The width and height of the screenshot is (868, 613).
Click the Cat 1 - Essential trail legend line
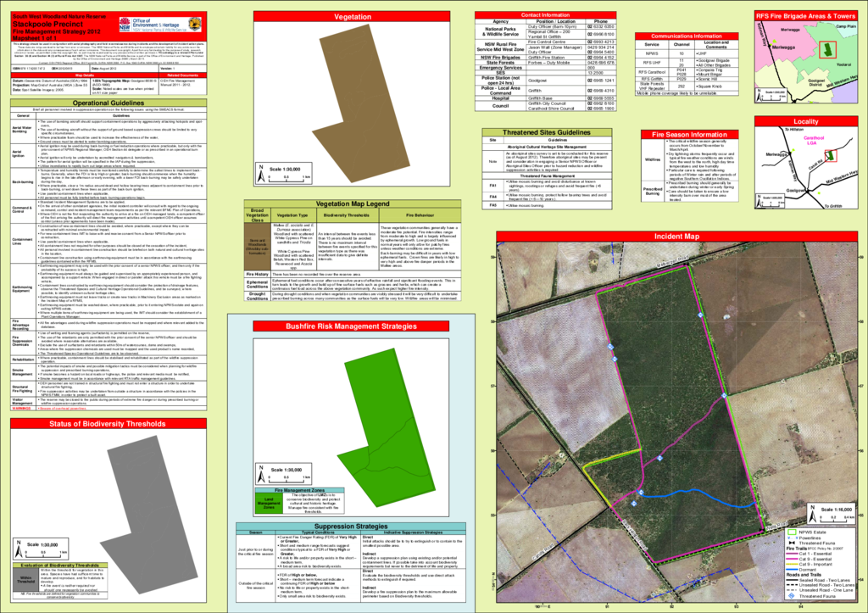(791, 554)
